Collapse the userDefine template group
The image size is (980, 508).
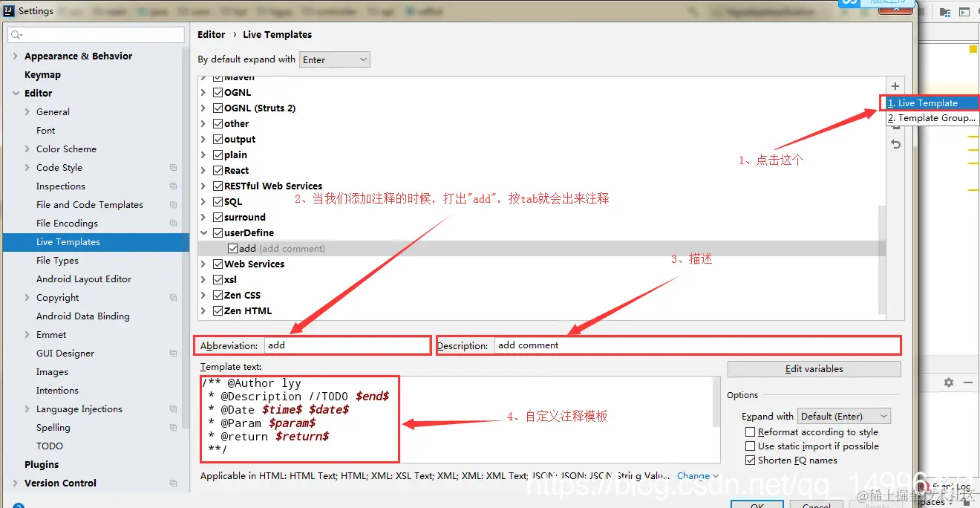click(x=204, y=233)
